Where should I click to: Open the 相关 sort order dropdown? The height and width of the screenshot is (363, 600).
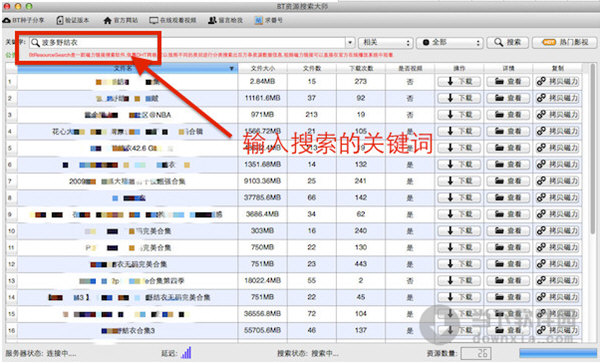click(x=385, y=42)
